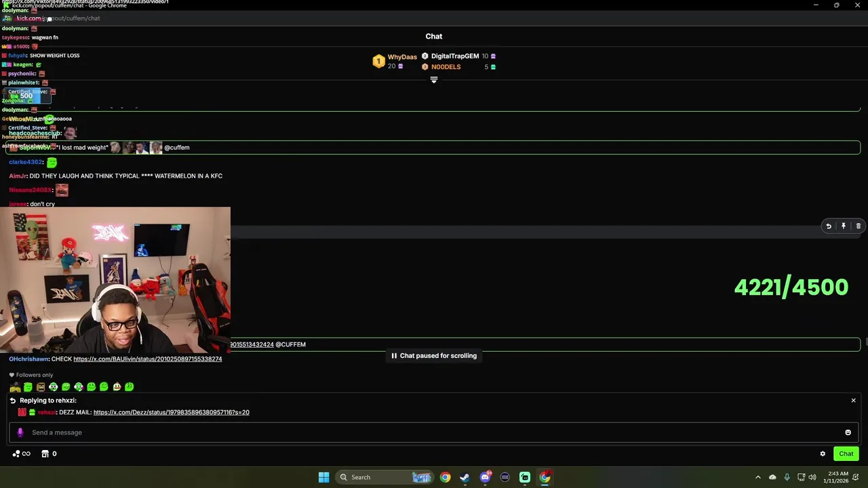Open Steam from the taskbar
This screenshot has height=488, width=868.
[465, 477]
